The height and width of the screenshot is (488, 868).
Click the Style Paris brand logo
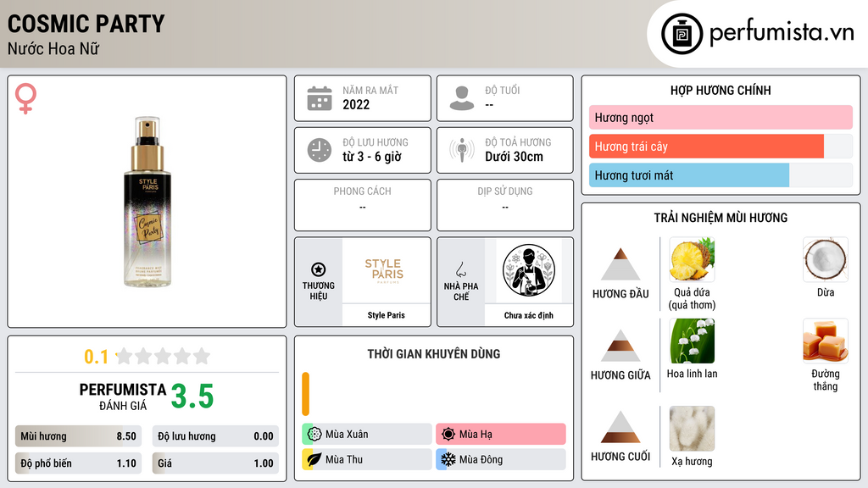[x=384, y=270]
